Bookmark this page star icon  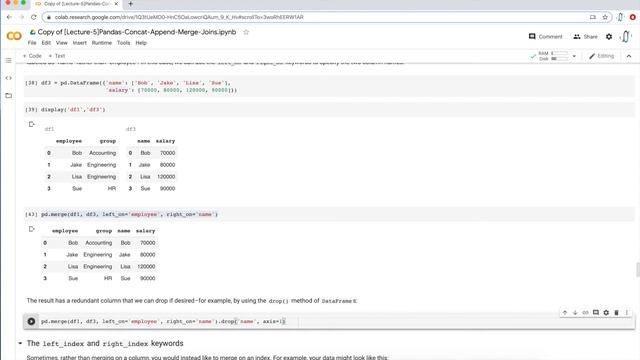(605, 17)
